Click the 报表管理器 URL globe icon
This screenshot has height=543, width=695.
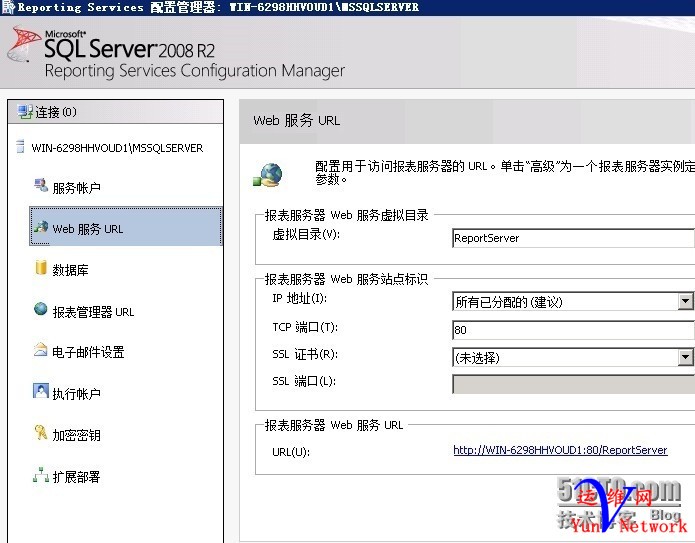click(40, 309)
